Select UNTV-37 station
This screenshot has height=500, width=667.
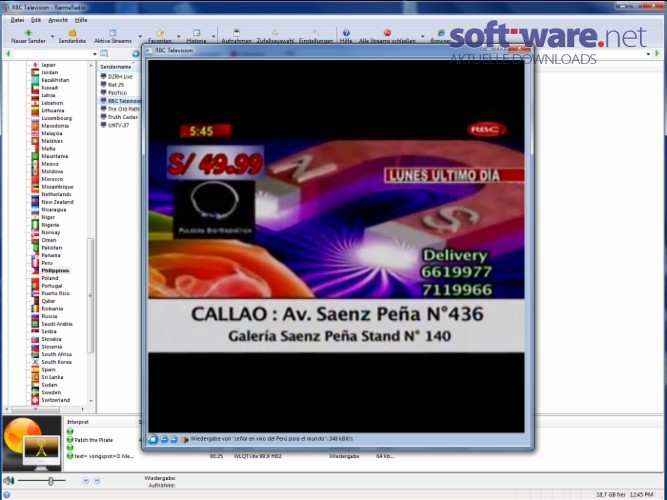[115, 125]
